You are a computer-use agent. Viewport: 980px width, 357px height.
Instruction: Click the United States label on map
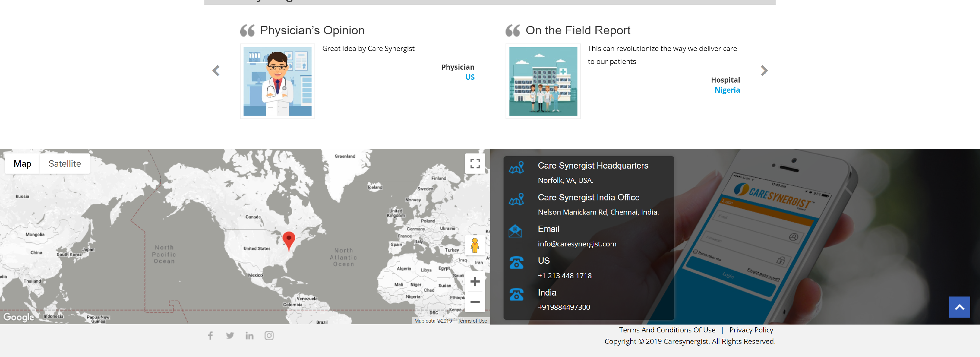pos(257,249)
